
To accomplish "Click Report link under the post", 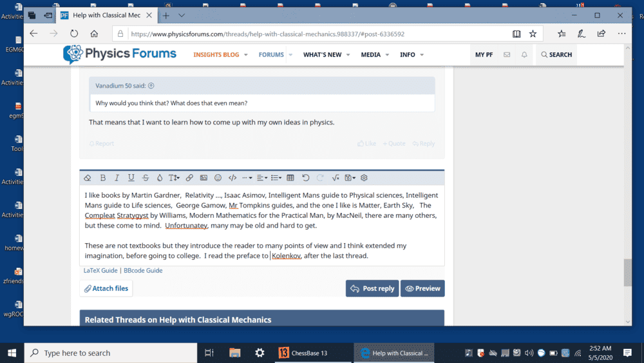I will pyautogui.click(x=102, y=144).
